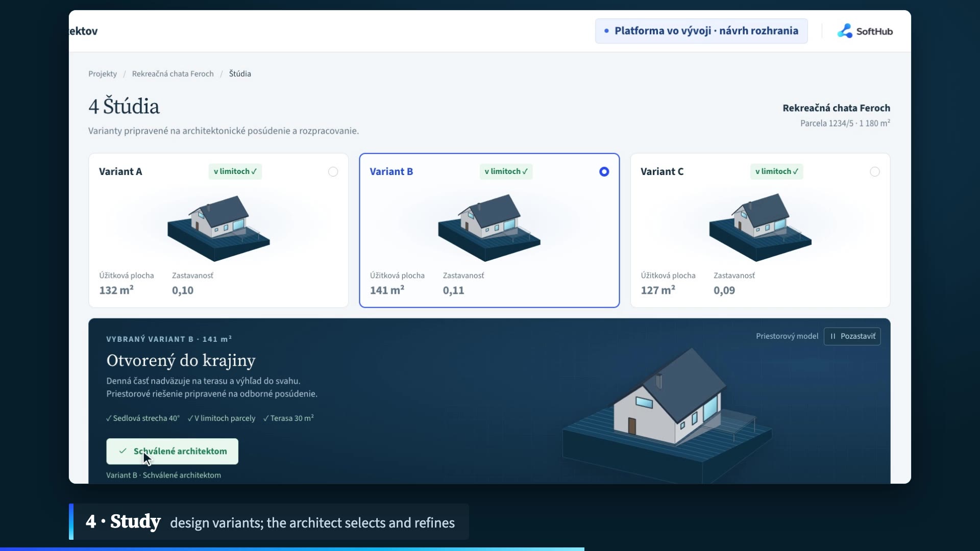Select the Variant C radio button

pos(874,172)
